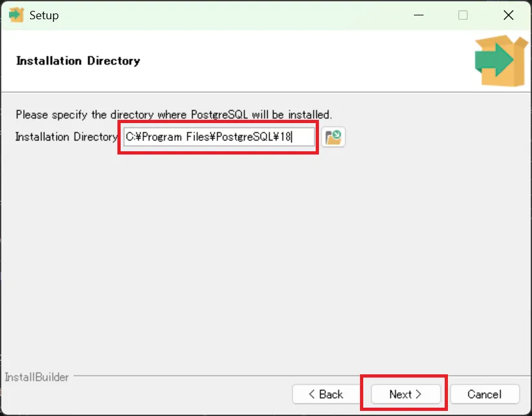
Task: Click the Setup installer icon in title bar
Action: pyautogui.click(x=16, y=15)
